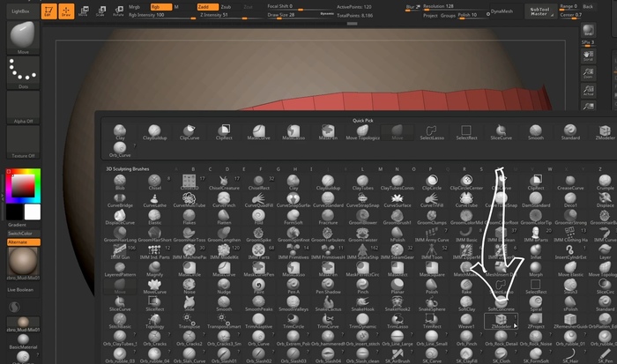Select the Orb_Cracks brush
Image resolution: width=617 pixels, height=364 pixels.
pos(154,338)
